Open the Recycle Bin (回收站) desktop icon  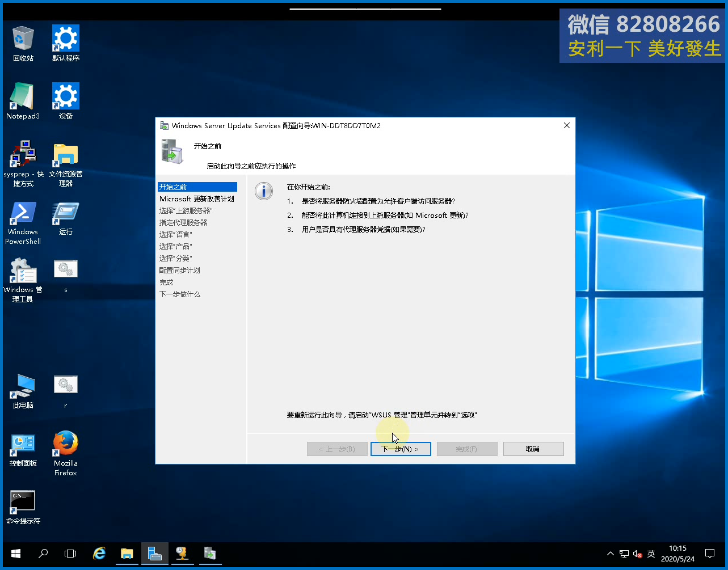[x=23, y=43]
